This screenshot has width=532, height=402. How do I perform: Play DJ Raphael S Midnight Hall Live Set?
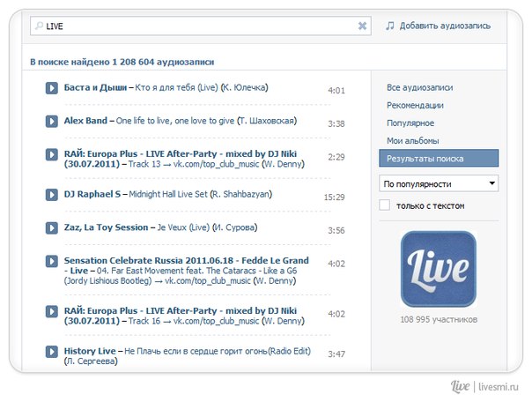pos(52,195)
